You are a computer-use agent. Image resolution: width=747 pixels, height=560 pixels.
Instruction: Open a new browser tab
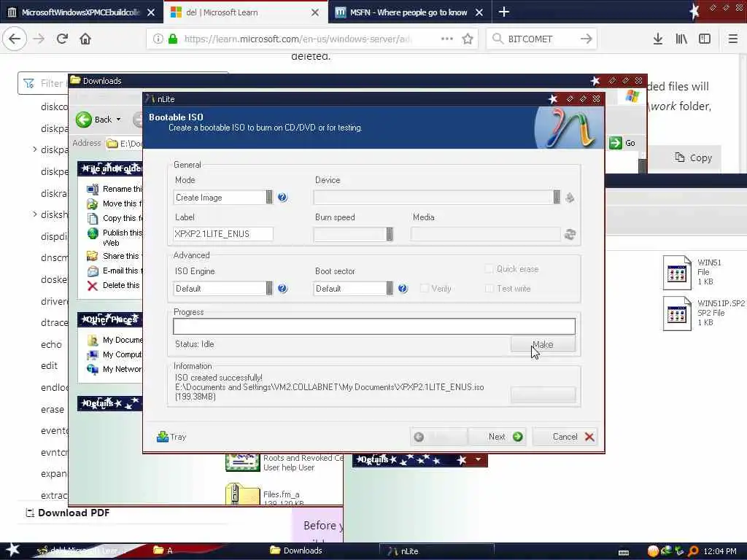click(x=504, y=12)
